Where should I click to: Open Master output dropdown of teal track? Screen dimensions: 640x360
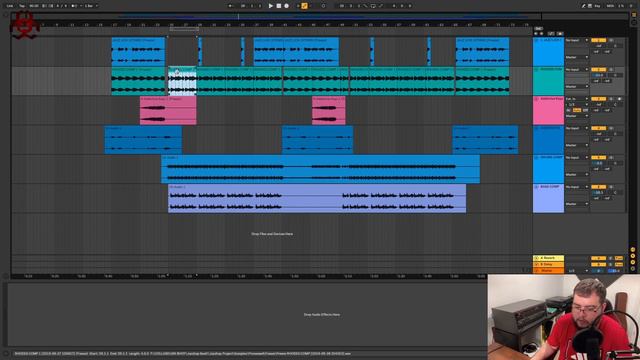point(577,87)
